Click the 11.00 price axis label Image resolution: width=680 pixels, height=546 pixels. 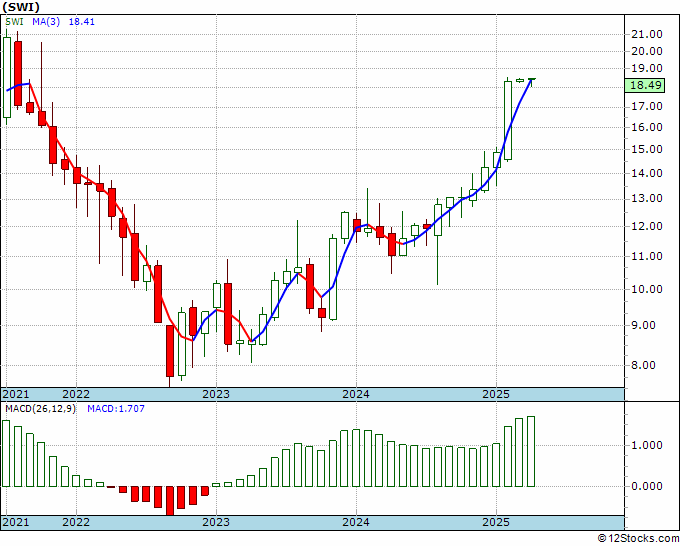tap(647, 256)
